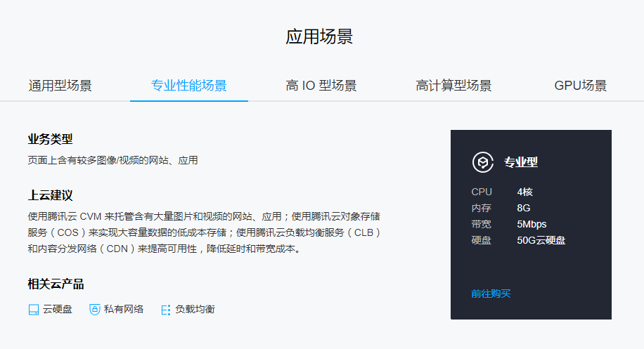This screenshot has width=644, height=349.
Task: Click the 硬盘 label in card
Action: 482,240
